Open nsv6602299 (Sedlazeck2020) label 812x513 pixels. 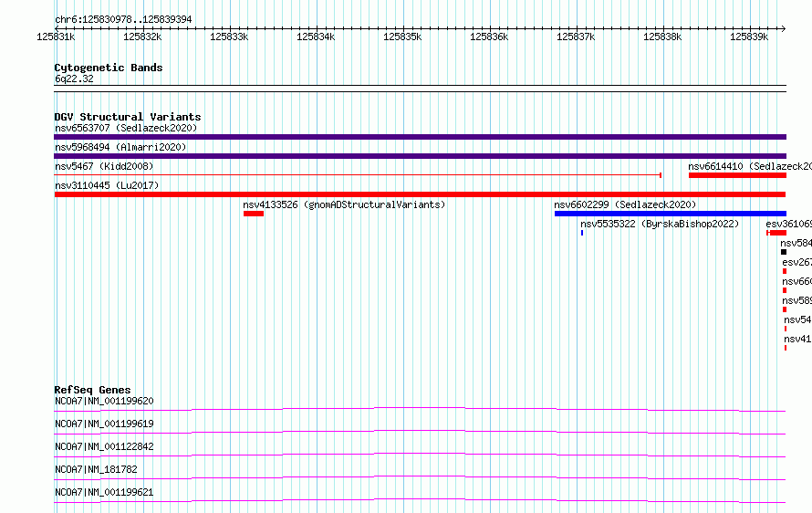tap(625, 204)
